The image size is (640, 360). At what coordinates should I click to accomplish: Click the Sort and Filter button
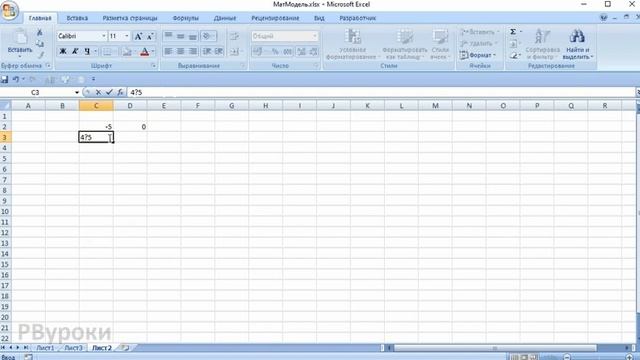[543, 44]
